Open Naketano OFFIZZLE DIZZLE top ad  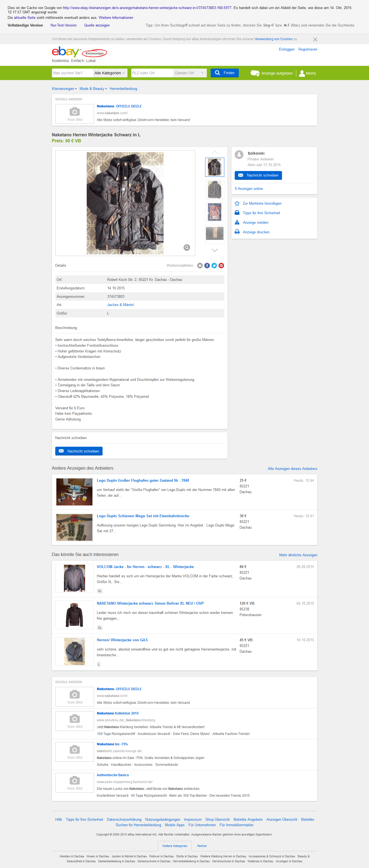[x=119, y=106]
